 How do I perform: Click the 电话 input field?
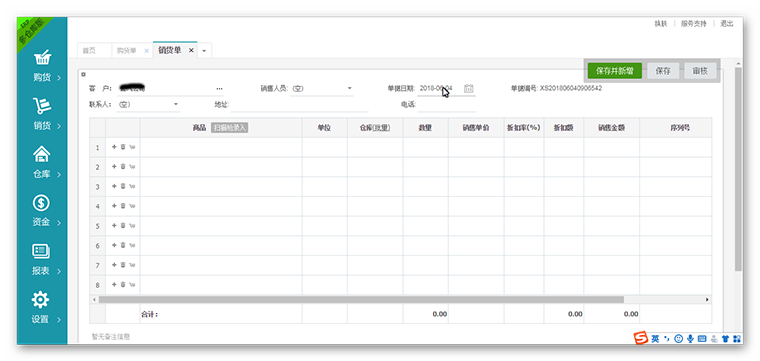click(x=446, y=105)
